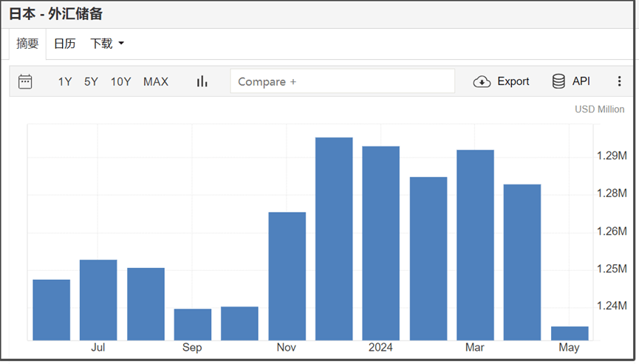
Task: Click the shortest bar above May
Action: (x=570, y=333)
